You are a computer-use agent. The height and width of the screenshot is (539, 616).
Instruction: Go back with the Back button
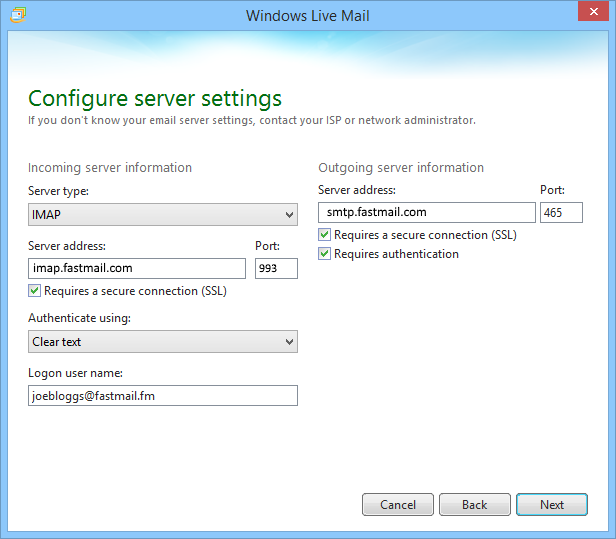click(x=475, y=505)
